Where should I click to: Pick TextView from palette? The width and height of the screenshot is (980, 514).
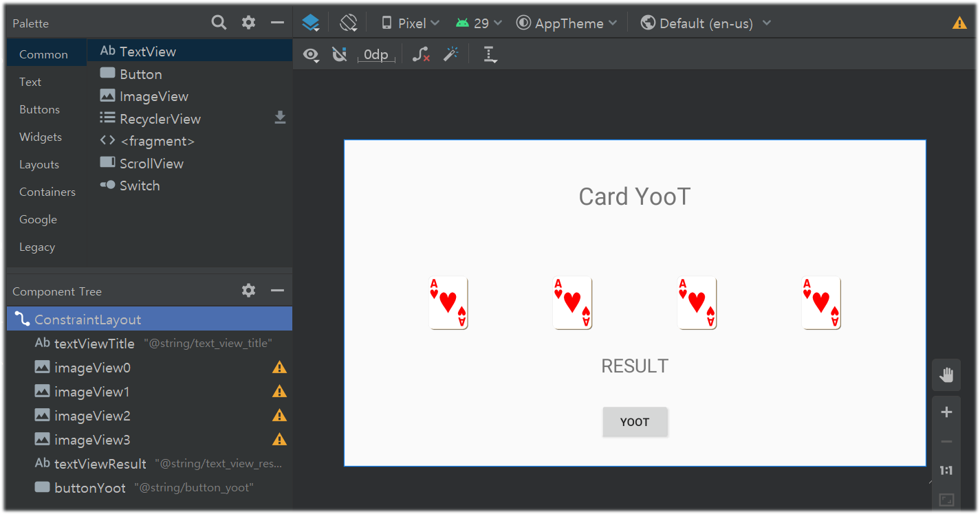click(190, 51)
